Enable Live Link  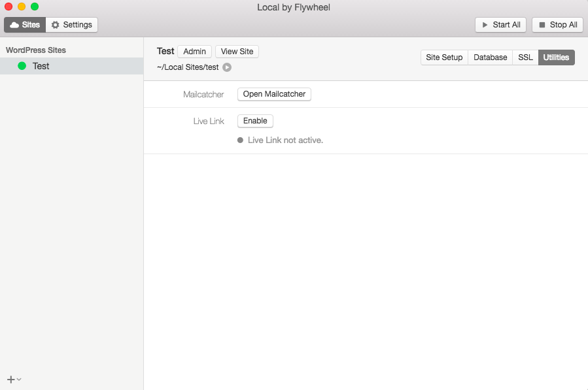(255, 121)
